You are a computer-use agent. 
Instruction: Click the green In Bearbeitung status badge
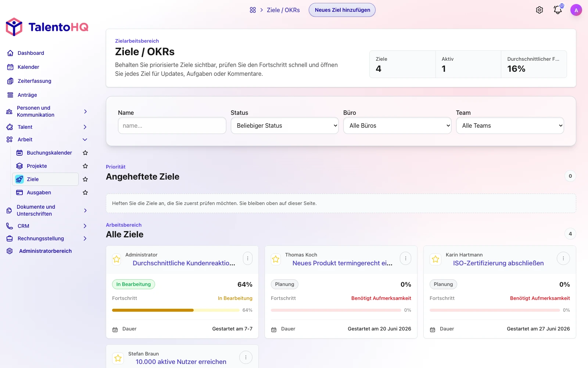(x=133, y=284)
